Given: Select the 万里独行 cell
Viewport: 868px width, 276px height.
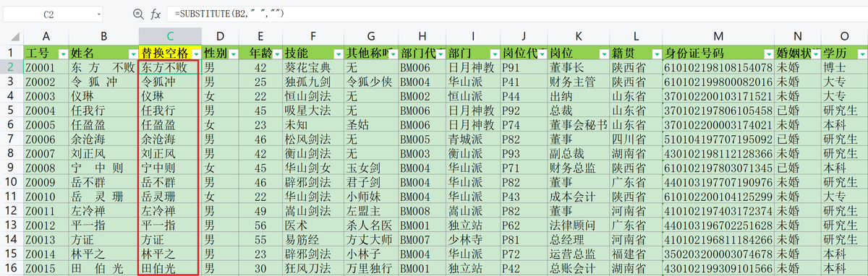Looking at the screenshot, I should tap(372, 267).
